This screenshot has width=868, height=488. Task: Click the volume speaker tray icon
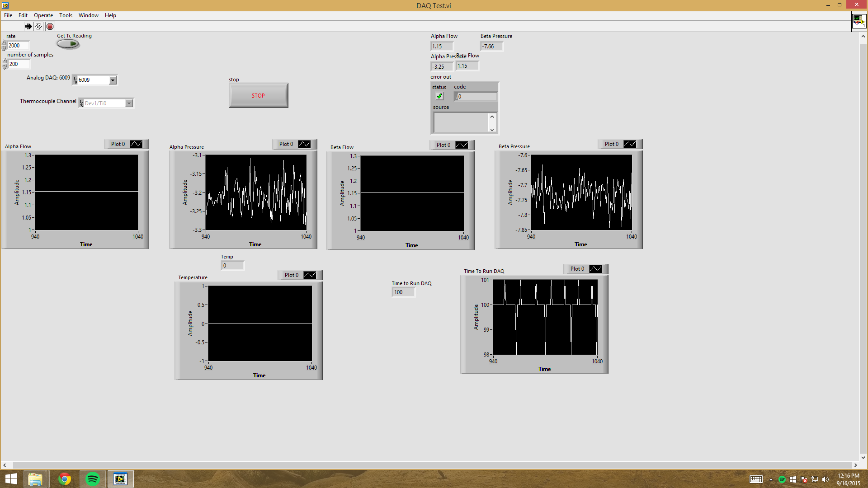(x=826, y=479)
